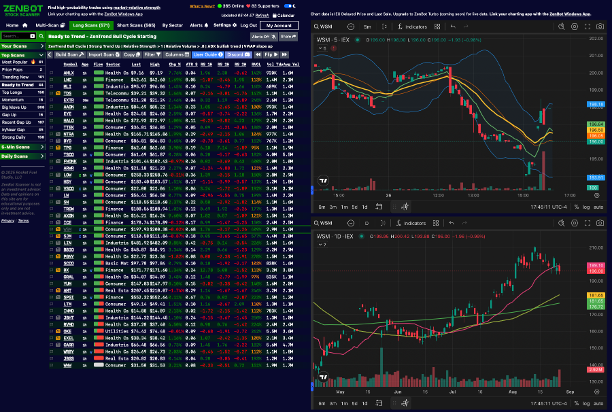Open the 5m interval dropdown on the top chart
Viewport: 612px width, 412px height.
pos(367,27)
